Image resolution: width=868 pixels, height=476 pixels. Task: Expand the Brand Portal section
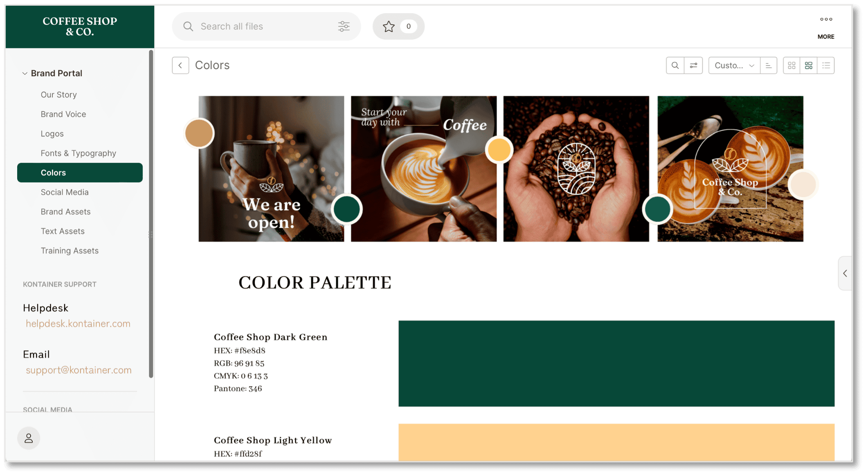pyautogui.click(x=24, y=73)
